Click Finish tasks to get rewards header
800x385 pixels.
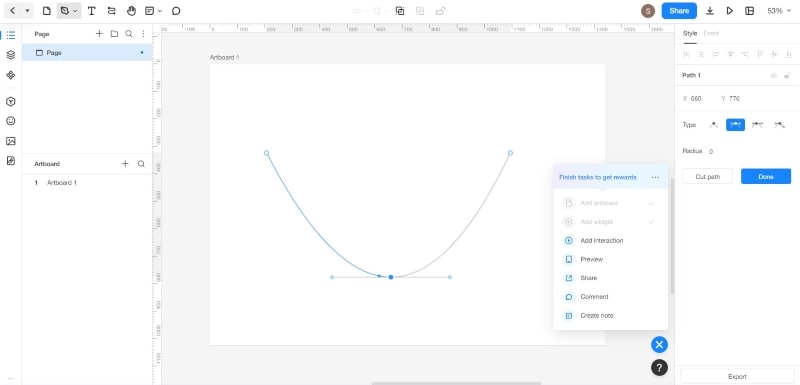click(x=597, y=177)
